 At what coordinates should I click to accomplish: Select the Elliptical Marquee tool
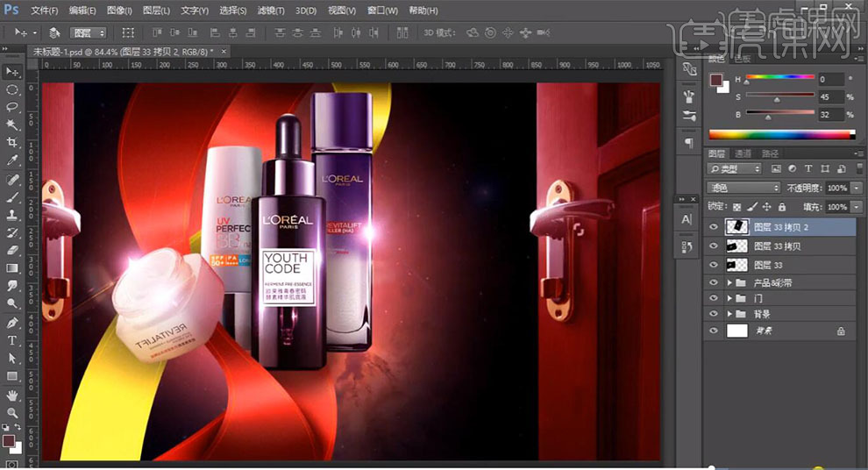coord(11,89)
